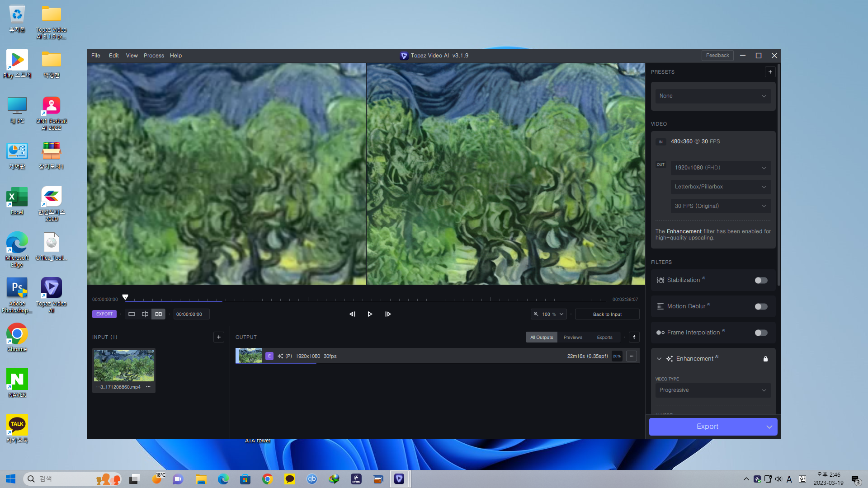Click the Stabilization filter icon

(x=660, y=280)
